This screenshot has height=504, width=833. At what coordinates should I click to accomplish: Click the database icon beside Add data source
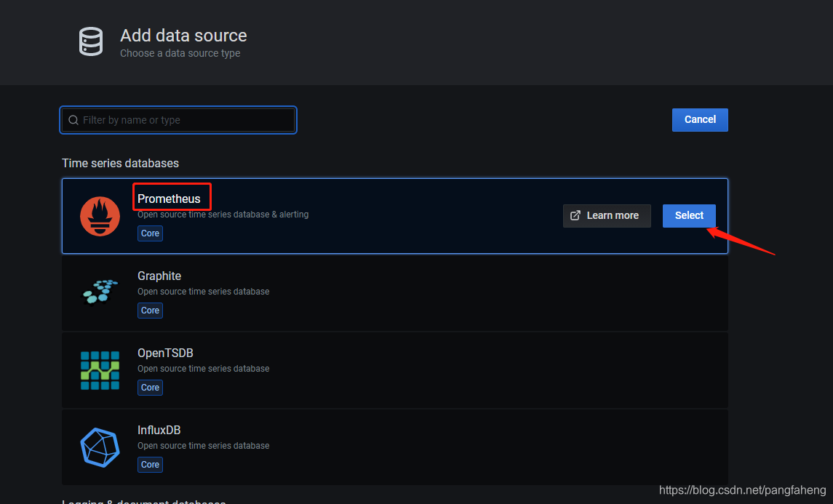91,41
